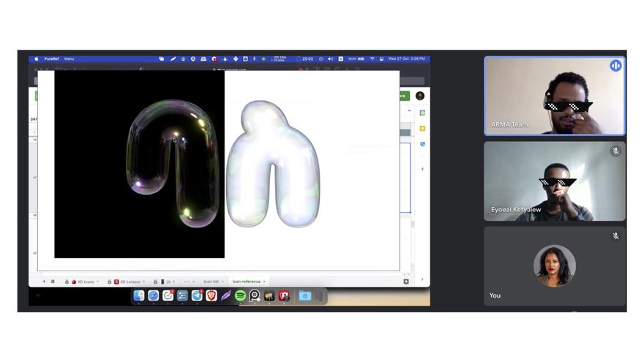Click the Google Keep sidebar icon
This screenshot has height=362, width=644.
(422, 129)
